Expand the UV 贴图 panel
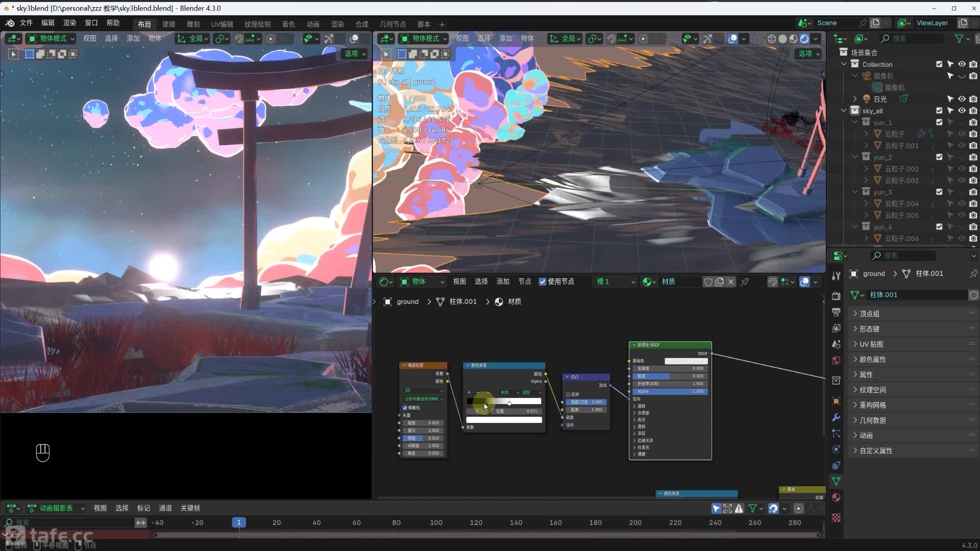 point(871,344)
